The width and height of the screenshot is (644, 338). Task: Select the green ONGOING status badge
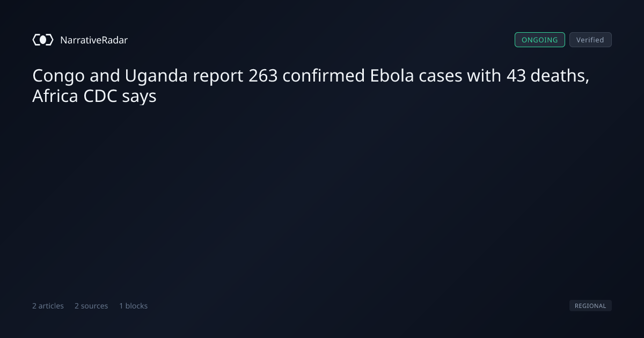[540, 40]
